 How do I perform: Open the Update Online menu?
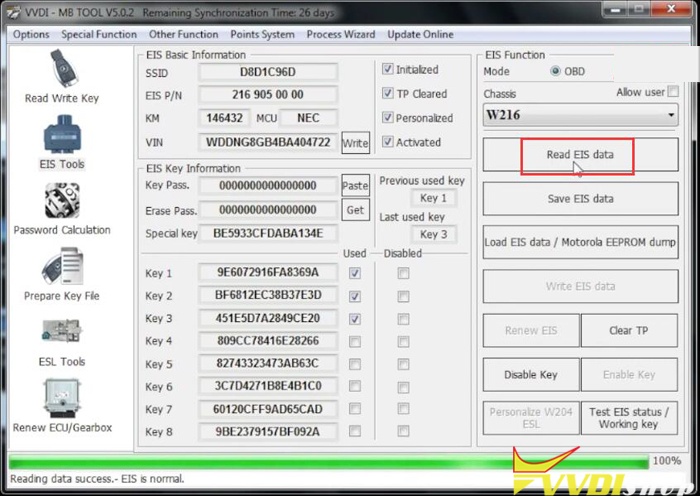point(420,34)
